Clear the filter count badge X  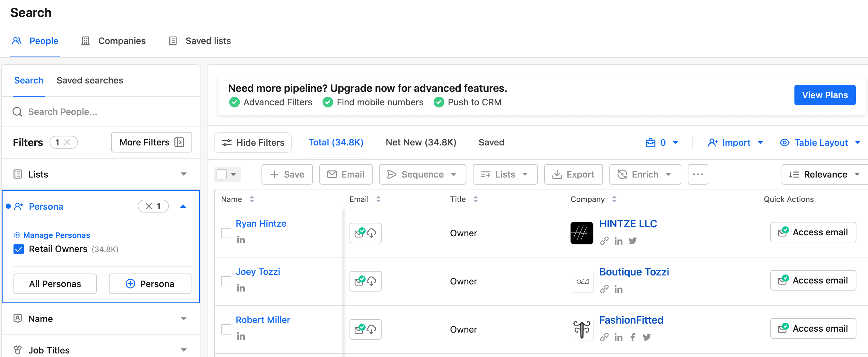pos(67,142)
